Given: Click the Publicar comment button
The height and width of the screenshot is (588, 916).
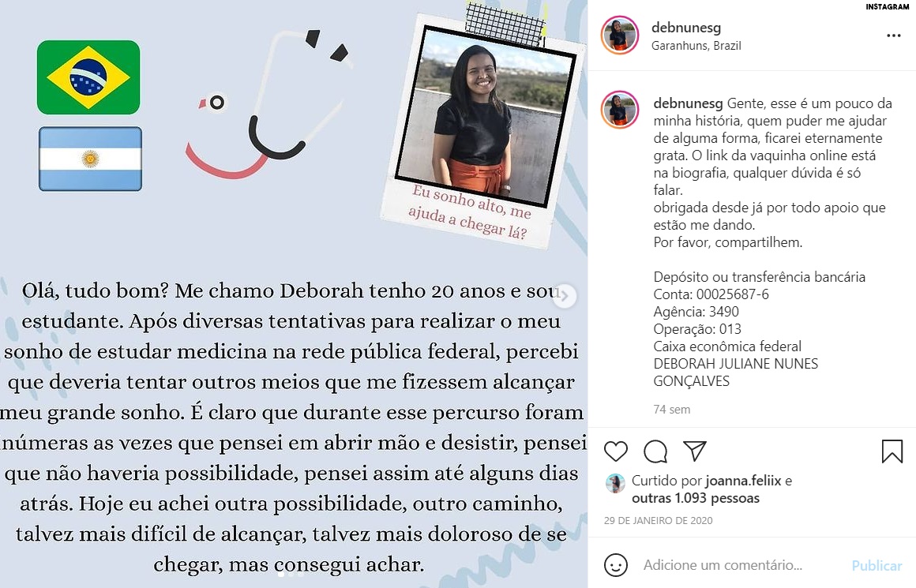Looking at the screenshot, I should click(877, 565).
